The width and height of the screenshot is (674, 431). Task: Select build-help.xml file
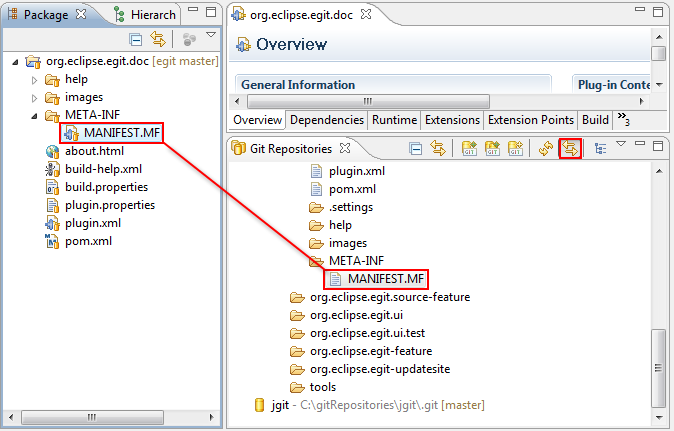tap(103, 169)
